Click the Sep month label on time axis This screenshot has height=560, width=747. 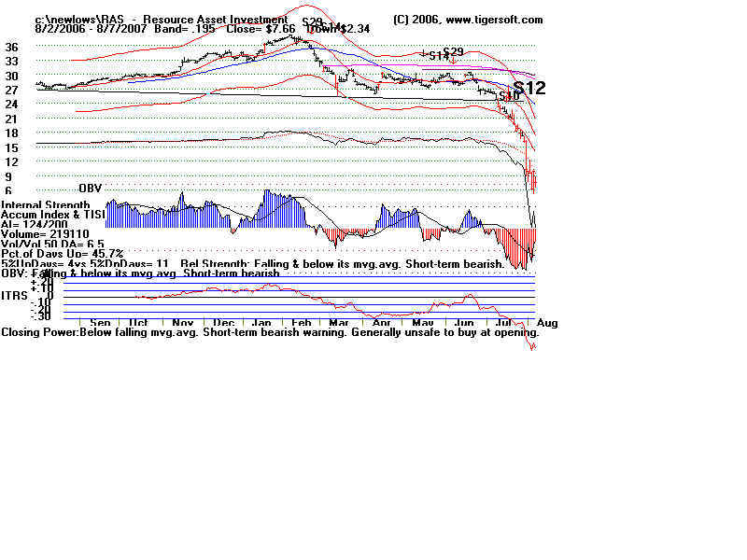pos(100,322)
